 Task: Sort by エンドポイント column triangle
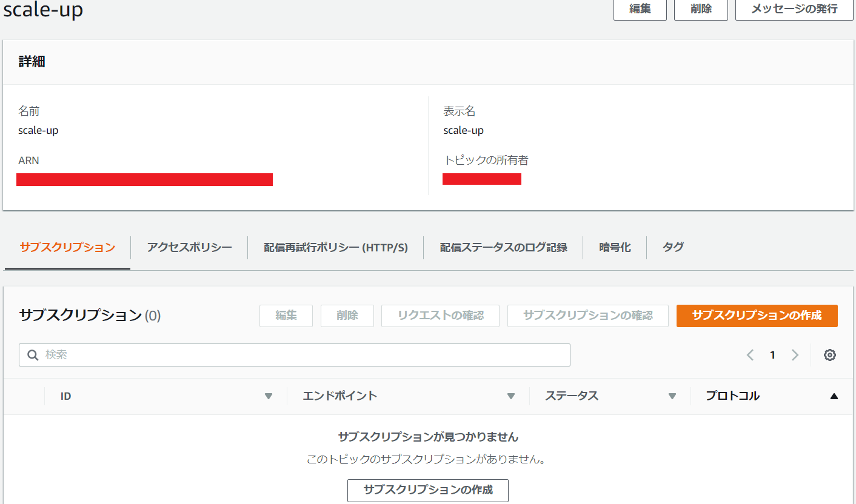click(x=511, y=396)
